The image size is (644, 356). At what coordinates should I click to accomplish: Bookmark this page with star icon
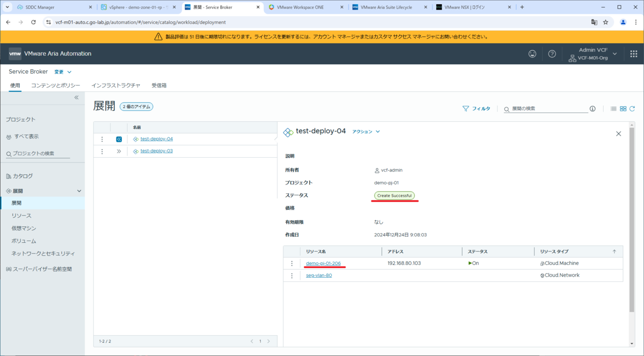pos(606,23)
